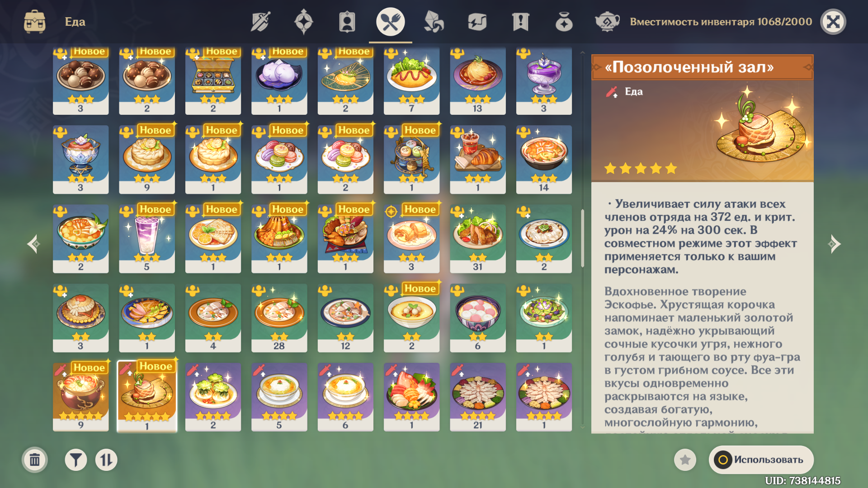Go to next inventory category arrow

tap(834, 244)
